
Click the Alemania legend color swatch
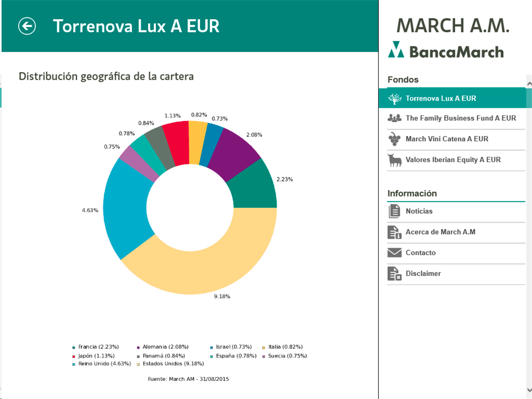click(138, 347)
